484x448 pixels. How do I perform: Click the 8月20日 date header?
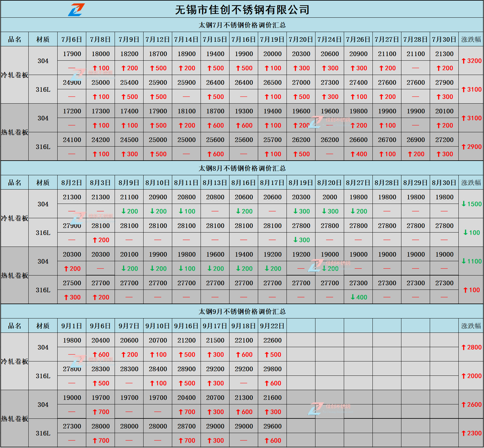click(330, 183)
